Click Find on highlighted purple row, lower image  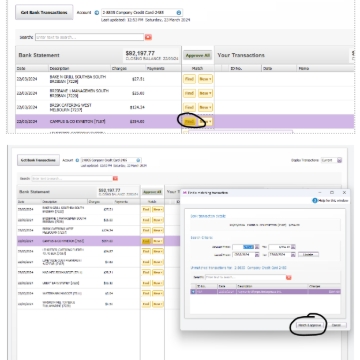coord(146,241)
